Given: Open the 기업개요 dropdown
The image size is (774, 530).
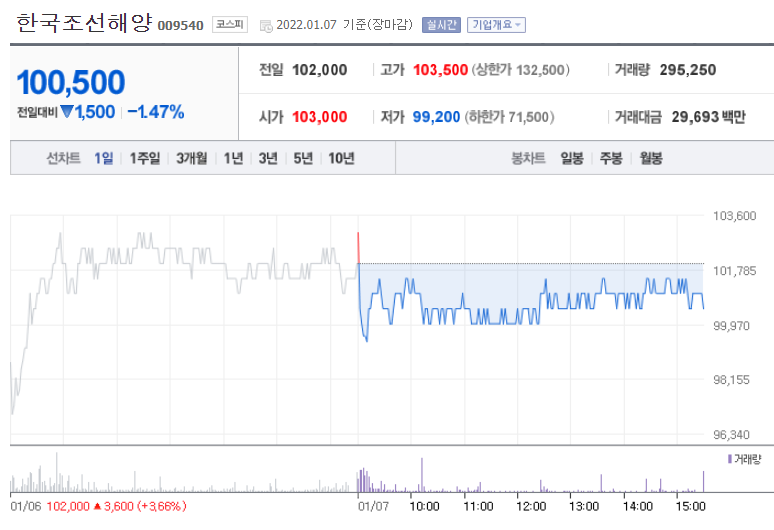Looking at the screenshot, I should (496, 25).
